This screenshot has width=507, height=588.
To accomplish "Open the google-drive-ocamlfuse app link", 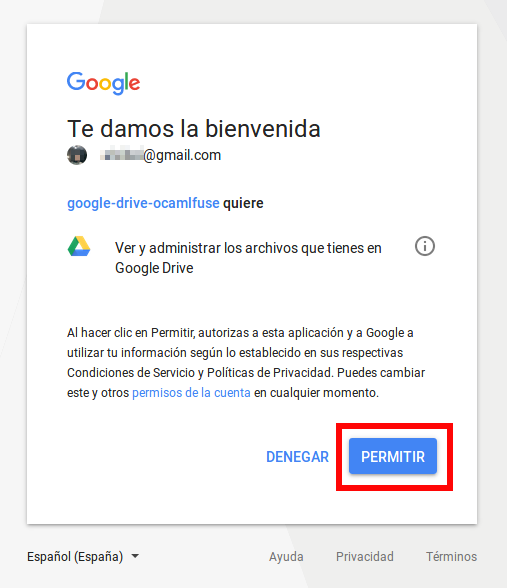I will tap(143, 203).
